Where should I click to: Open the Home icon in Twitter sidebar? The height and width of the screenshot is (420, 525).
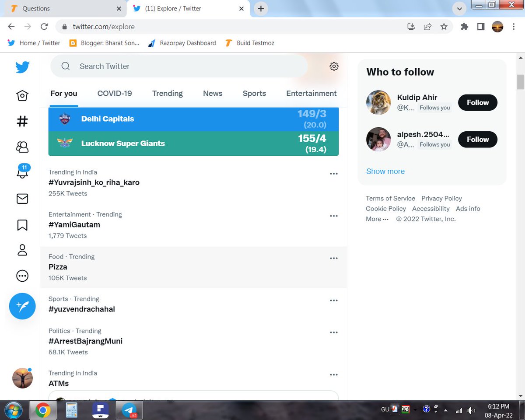(22, 95)
